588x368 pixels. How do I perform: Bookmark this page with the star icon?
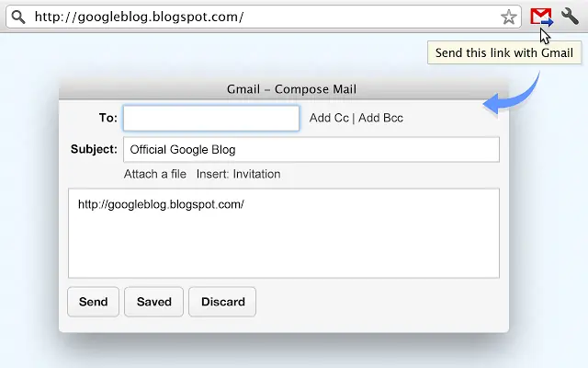pyautogui.click(x=509, y=17)
